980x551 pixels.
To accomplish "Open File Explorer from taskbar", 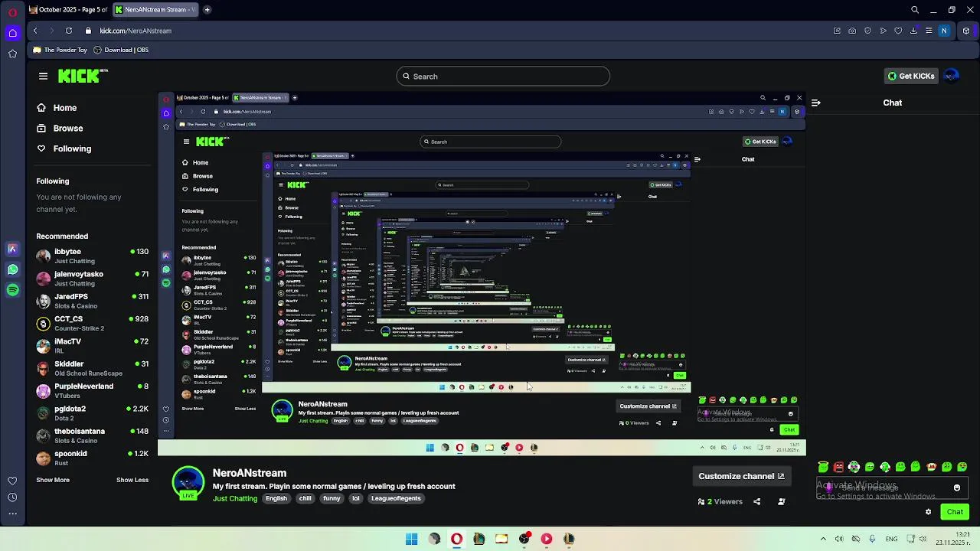I will [x=501, y=539].
